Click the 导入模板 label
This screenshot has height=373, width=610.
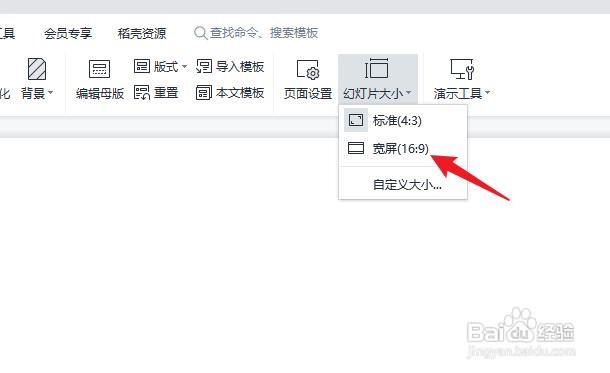[x=240, y=67]
